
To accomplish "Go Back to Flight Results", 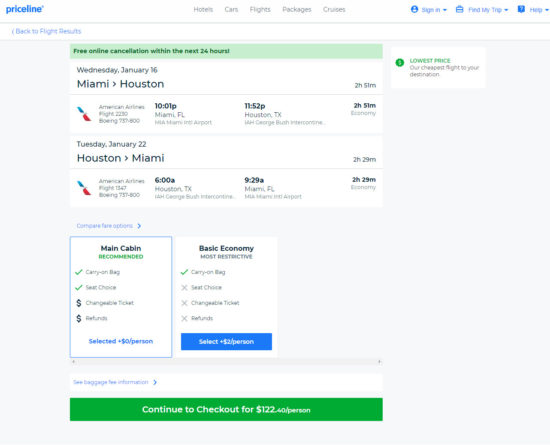I will tap(46, 31).
